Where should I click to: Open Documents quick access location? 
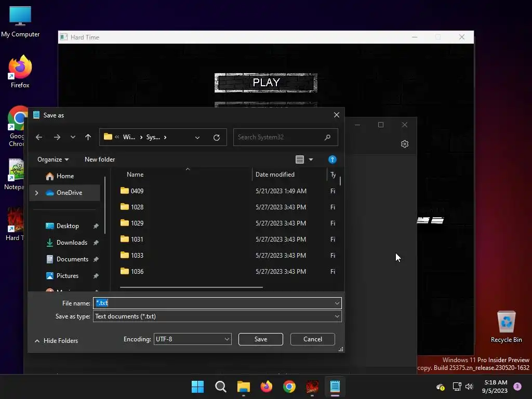coord(72,259)
